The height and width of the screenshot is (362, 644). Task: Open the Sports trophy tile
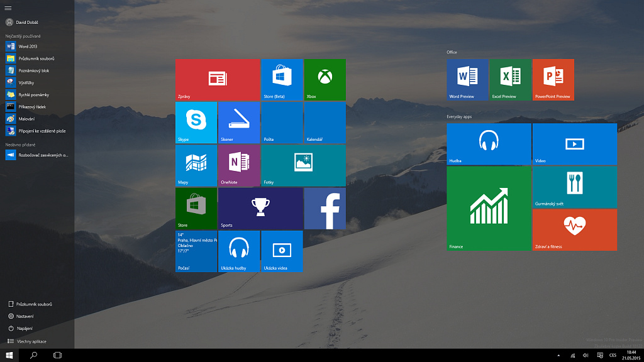[260, 209]
